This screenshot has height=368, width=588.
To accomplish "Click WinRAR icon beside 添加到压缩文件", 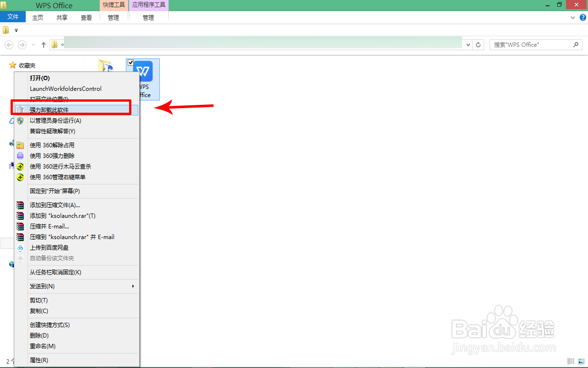I will 20,205.
